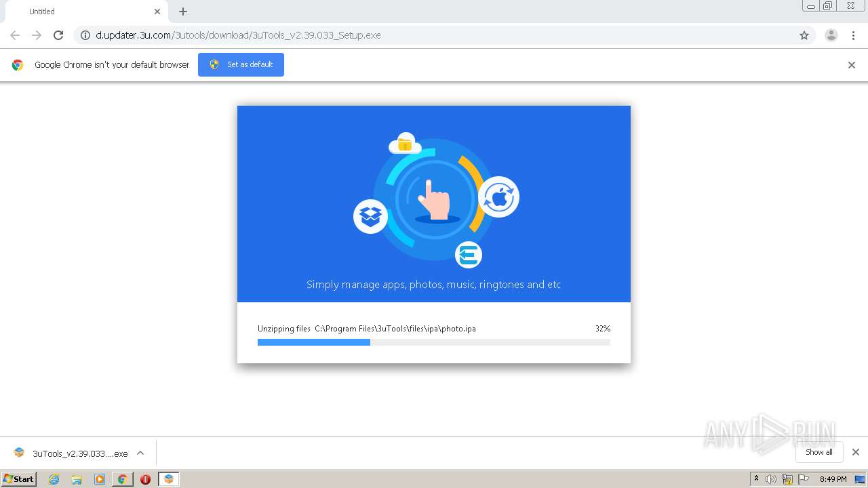
Task: Open the Chrome three-dot menu
Action: pyautogui.click(x=854, y=35)
